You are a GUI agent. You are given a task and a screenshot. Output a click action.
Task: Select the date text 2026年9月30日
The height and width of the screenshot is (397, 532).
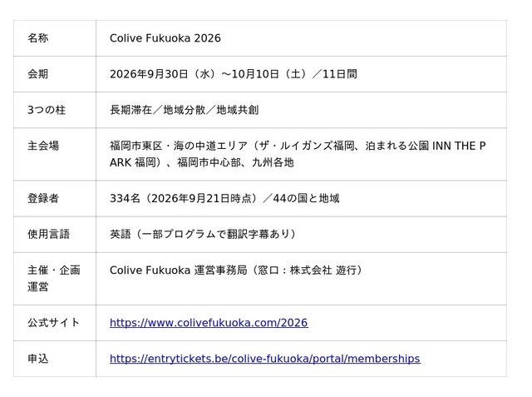click(x=149, y=74)
